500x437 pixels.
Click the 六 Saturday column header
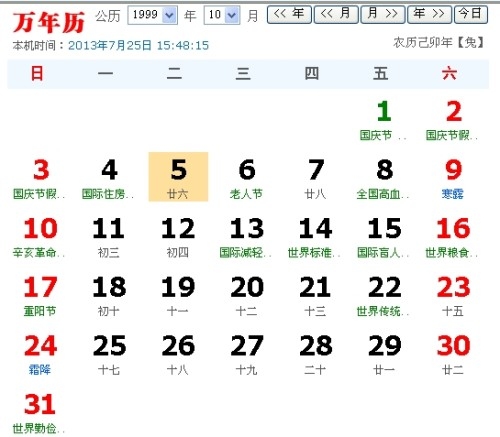pos(449,73)
